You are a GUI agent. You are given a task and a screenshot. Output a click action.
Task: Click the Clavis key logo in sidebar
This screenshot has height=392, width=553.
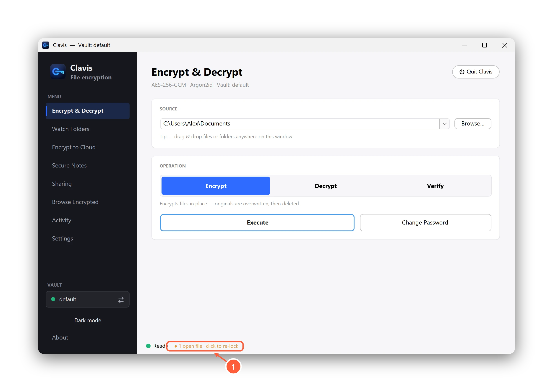pyautogui.click(x=58, y=71)
